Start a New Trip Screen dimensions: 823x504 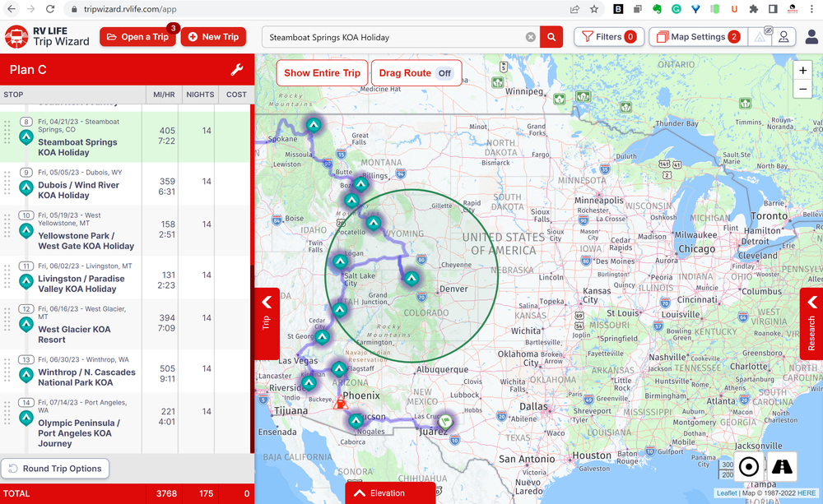pos(213,37)
